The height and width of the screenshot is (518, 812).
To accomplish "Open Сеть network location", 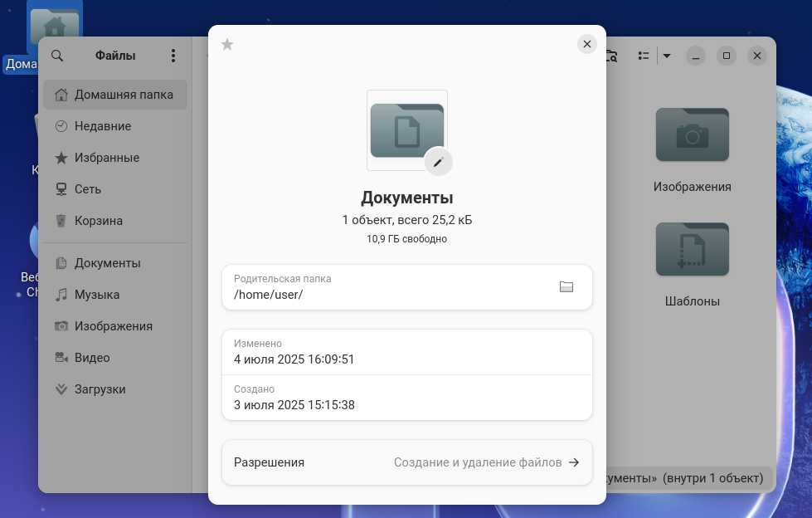I will point(88,189).
